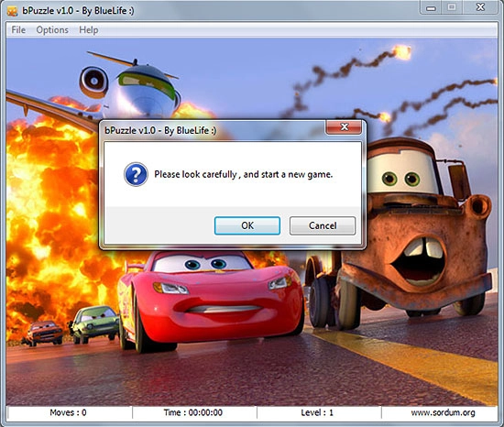Open the Help menu
Viewport: 504px width, 427px height.
(x=88, y=30)
